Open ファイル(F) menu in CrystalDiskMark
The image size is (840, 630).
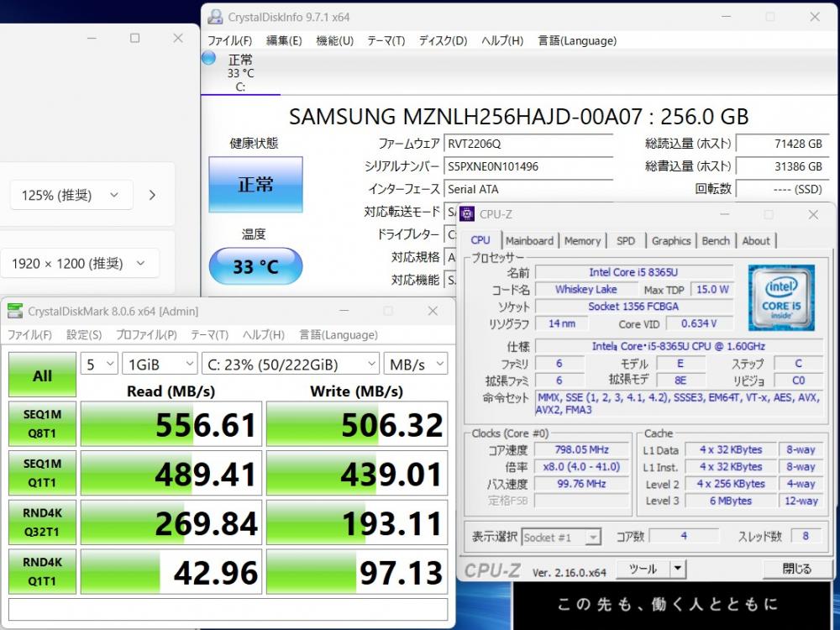29,335
